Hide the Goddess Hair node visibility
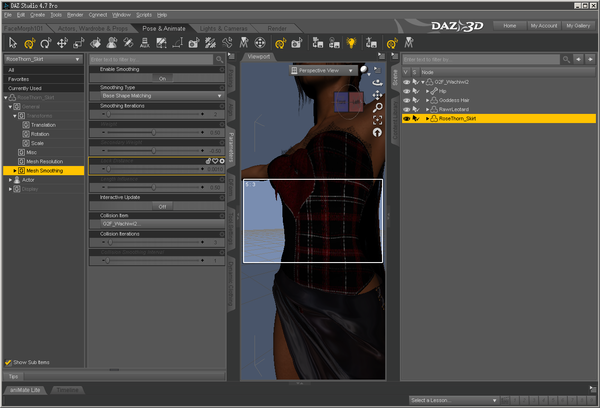Screen dimensions: 600x408 pyautogui.click(x=406, y=100)
